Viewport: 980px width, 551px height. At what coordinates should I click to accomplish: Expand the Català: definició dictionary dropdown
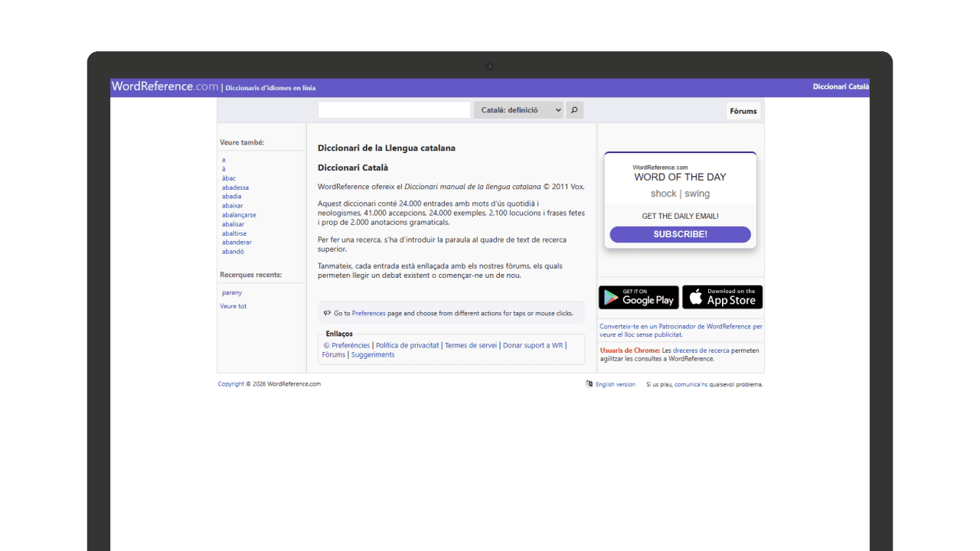[x=518, y=110]
